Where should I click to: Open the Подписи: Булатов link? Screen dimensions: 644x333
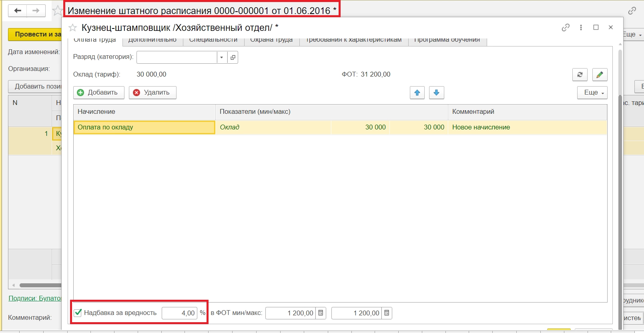(35, 298)
